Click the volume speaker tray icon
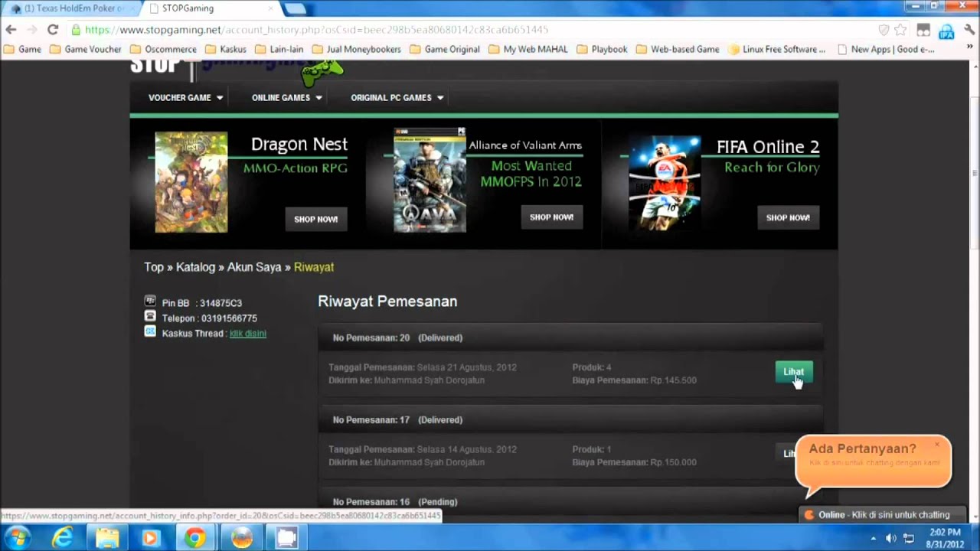Image resolution: width=980 pixels, height=551 pixels. pos(890,538)
